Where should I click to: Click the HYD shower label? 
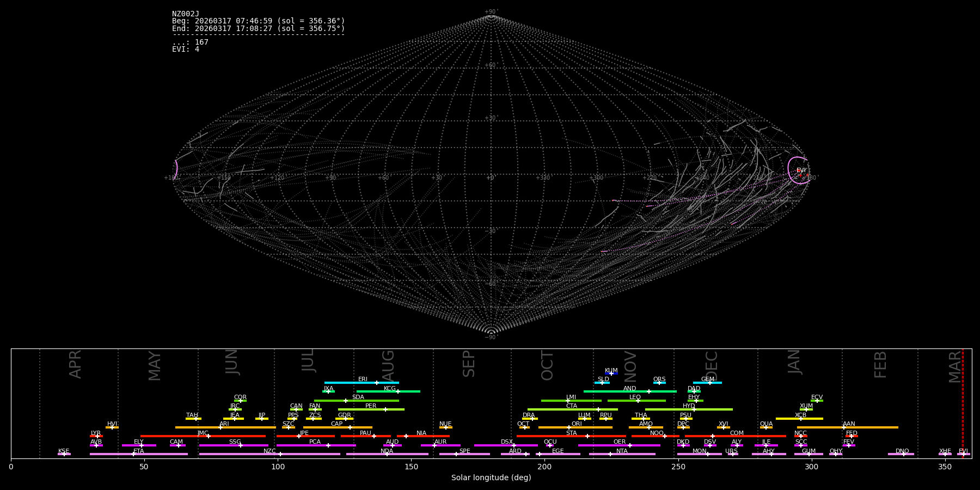689,406
